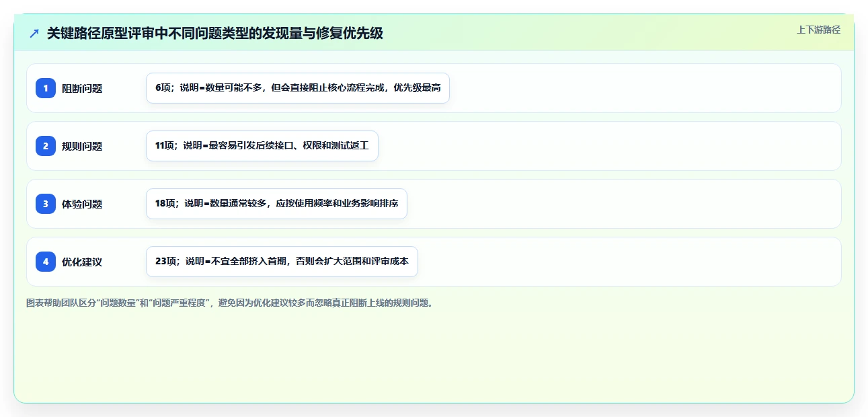Click the chart title 关键路径原型评审中不同问题类型的发现量与修复优先级

(x=215, y=33)
